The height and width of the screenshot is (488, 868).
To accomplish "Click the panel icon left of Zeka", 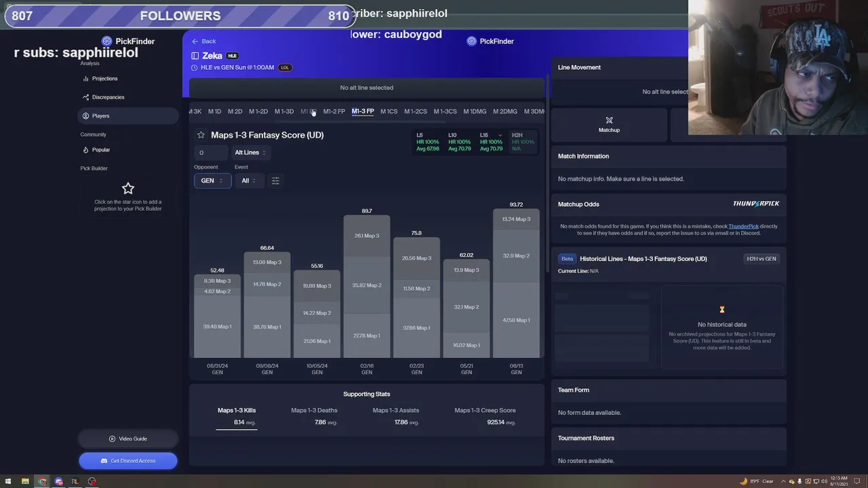I will point(195,56).
